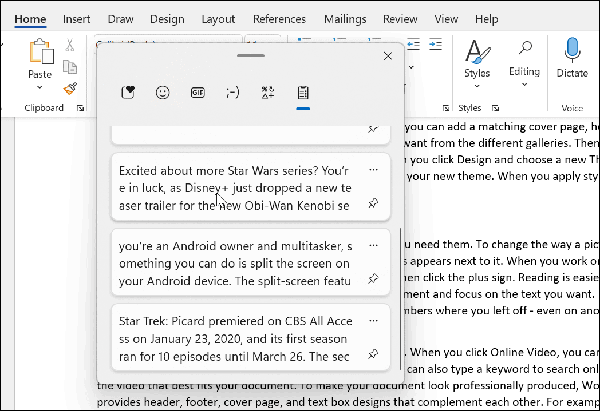This screenshot has width=600, height=411.
Task: Switch to the References ribbon tab
Action: pos(279,19)
